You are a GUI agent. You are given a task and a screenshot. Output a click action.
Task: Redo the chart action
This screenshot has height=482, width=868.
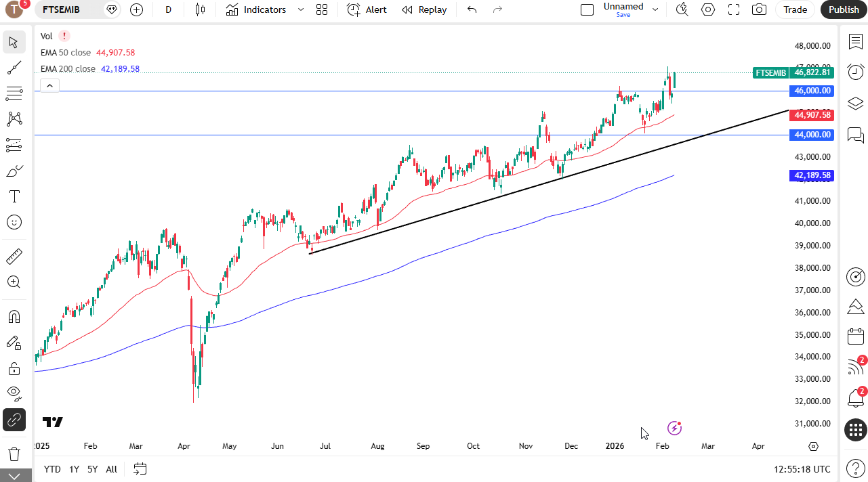click(497, 9)
